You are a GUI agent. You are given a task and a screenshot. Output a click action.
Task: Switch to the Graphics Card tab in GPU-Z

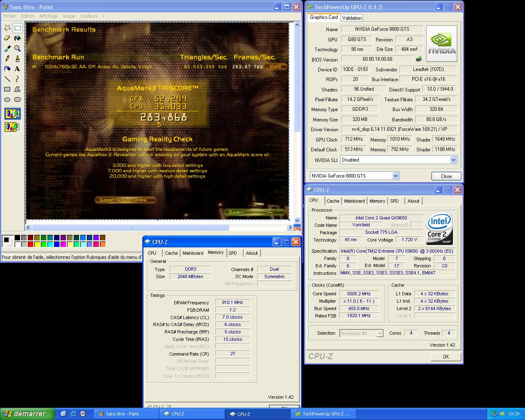(324, 17)
